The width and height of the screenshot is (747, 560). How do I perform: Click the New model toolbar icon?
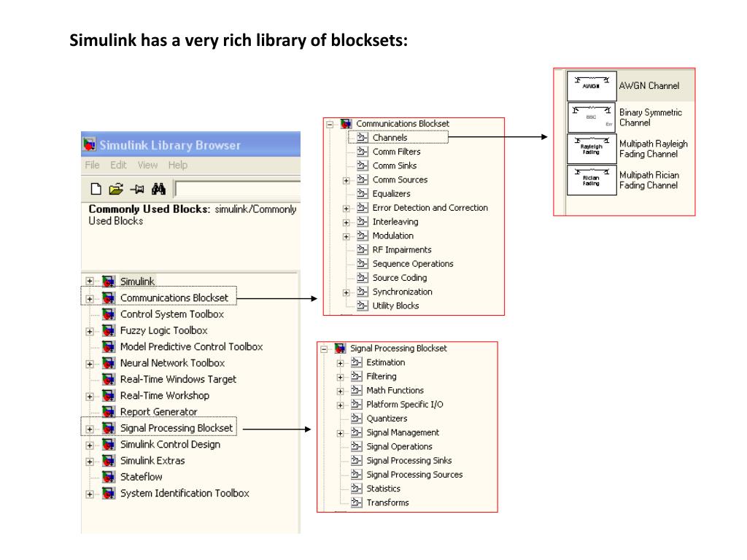96,189
